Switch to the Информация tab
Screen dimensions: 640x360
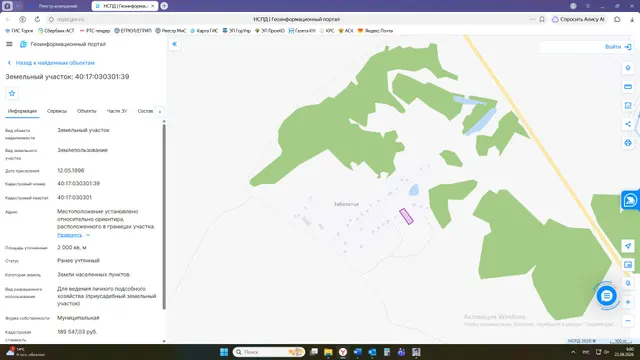(22, 111)
